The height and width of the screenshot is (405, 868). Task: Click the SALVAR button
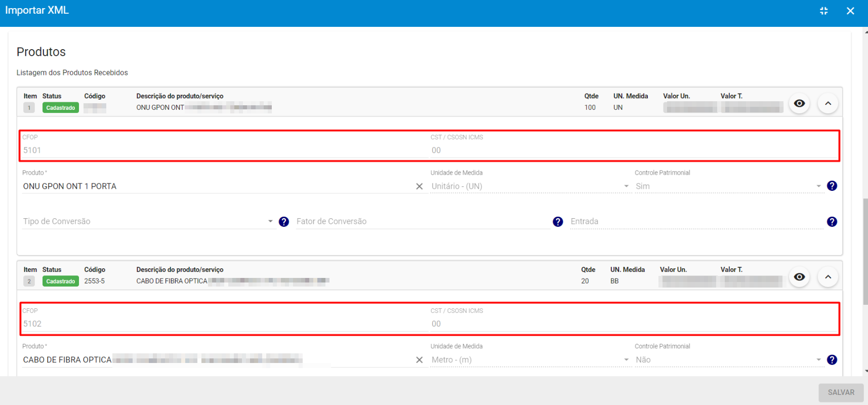pyautogui.click(x=841, y=392)
